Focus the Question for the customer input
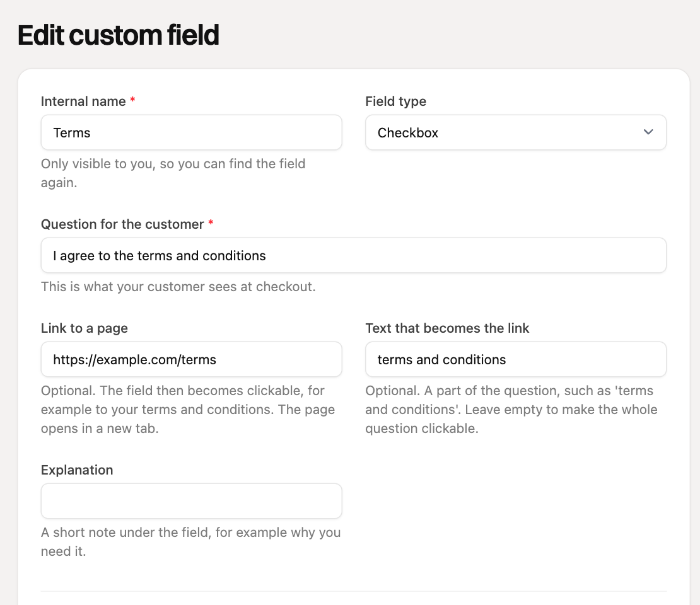 [x=354, y=255]
